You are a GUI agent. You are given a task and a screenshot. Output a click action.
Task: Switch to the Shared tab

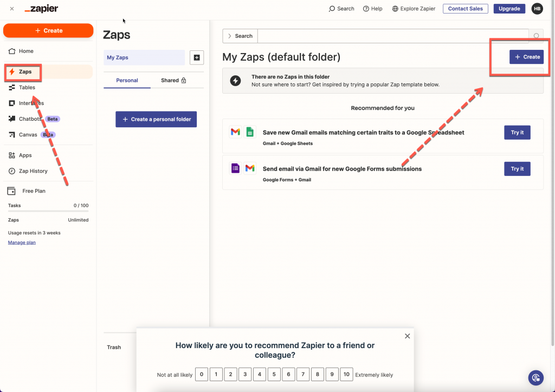coord(173,81)
